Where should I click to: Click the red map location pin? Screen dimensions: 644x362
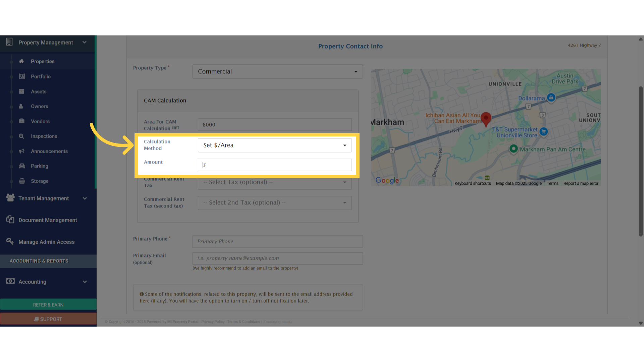point(486,118)
